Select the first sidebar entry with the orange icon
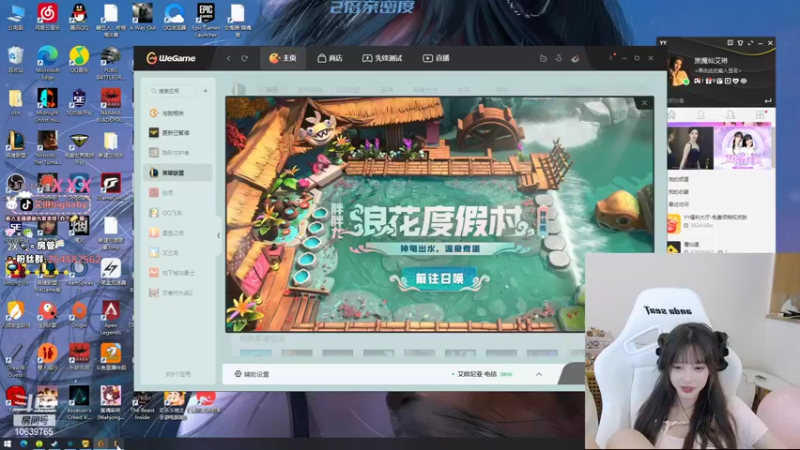 [x=178, y=113]
